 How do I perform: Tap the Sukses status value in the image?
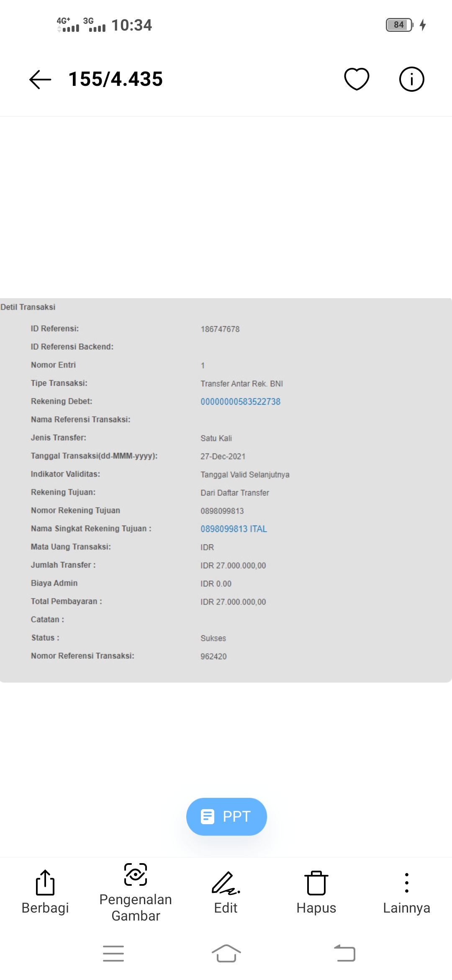[x=213, y=638]
